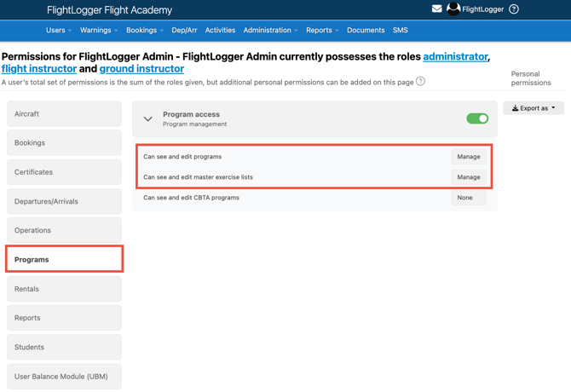Screen dimensions: 571x392
Task: Click the ground instructor role link
Action: 141,68
